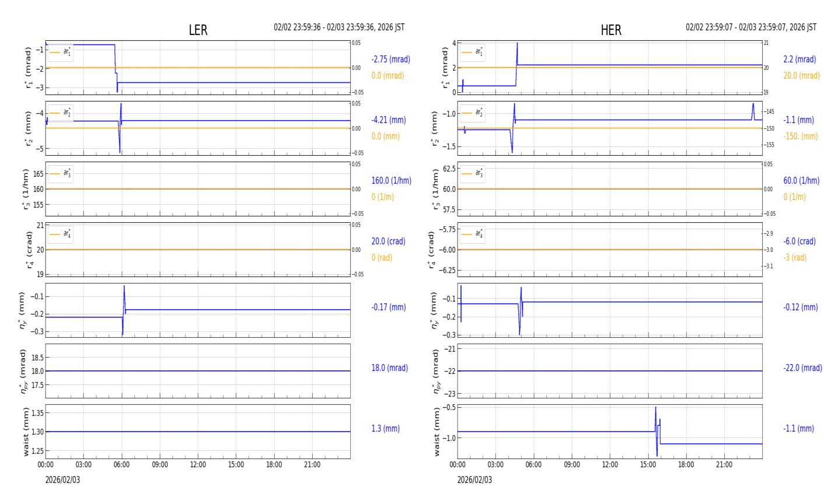The height and width of the screenshot is (504, 824).
Task: Click the ∂r3* legend in the HER plot
Action: pyautogui.click(x=473, y=173)
